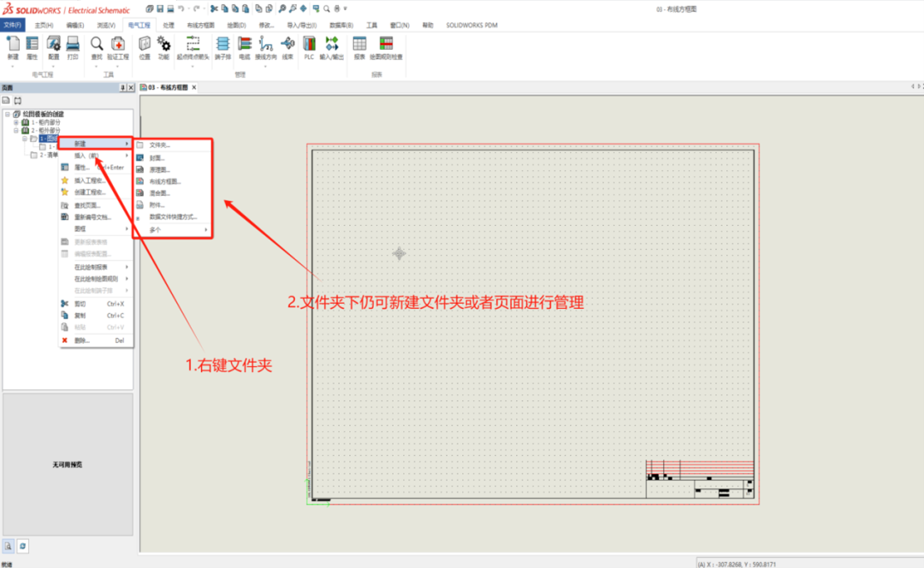Open the 报表 (Reports) icon
The width and height of the screenshot is (924, 568).
click(358, 44)
